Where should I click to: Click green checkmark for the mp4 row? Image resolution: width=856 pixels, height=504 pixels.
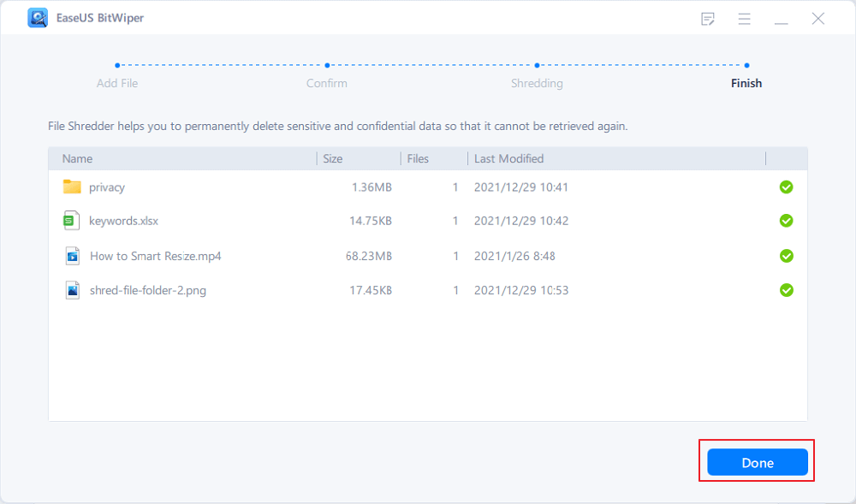[x=786, y=256]
